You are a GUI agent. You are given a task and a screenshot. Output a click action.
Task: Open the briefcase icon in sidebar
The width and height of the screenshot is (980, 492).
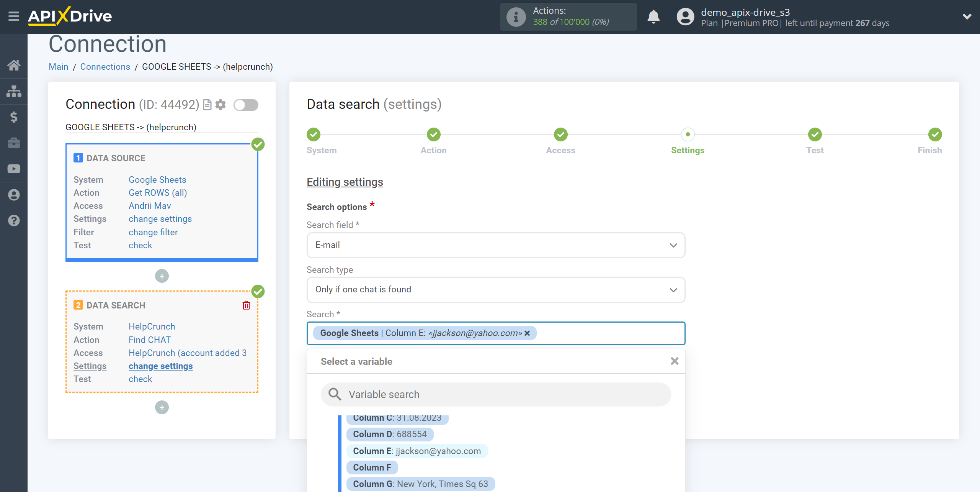14,143
